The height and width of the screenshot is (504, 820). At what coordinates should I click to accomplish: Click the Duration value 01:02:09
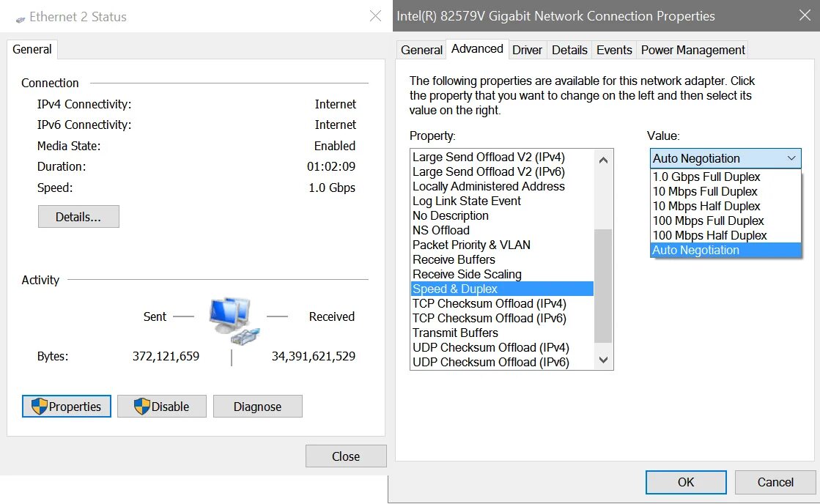pyautogui.click(x=331, y=166)
